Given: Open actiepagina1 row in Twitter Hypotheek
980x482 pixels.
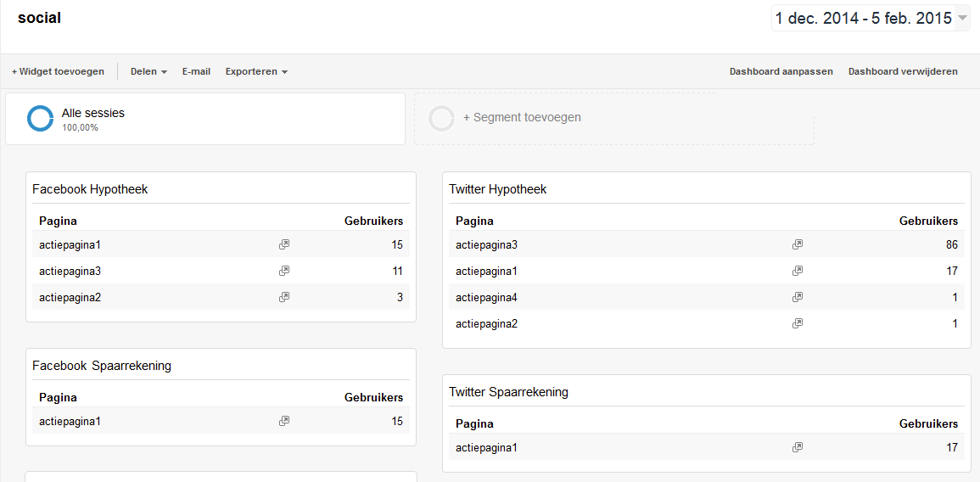Looking at the screenshot, I should pos(486,271).
